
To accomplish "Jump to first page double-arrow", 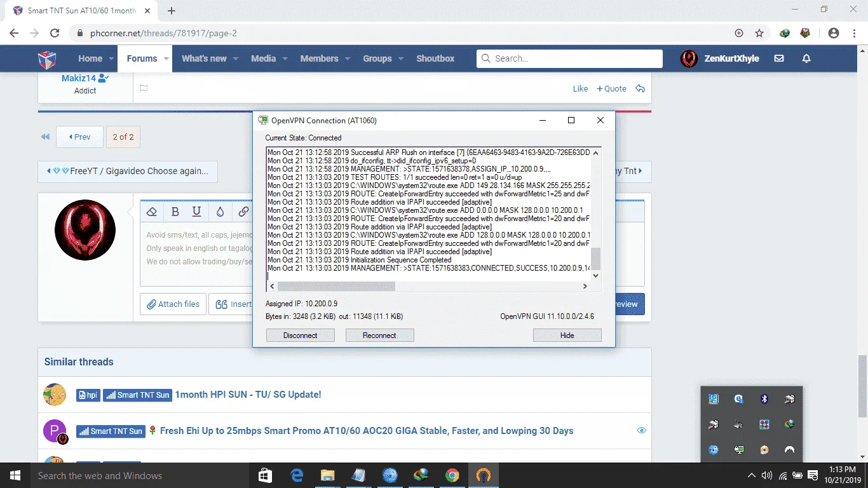I will (x=45, y=137).
